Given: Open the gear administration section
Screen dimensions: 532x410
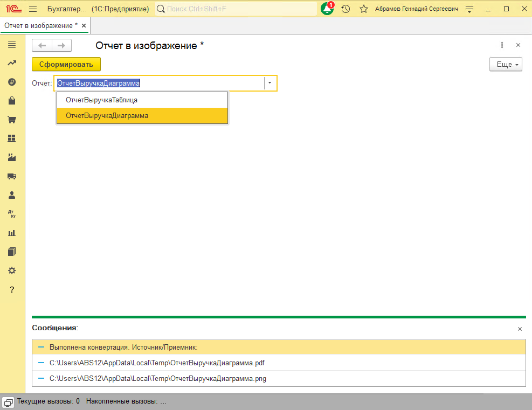Looking at the screenshot, I should (12, 270).
